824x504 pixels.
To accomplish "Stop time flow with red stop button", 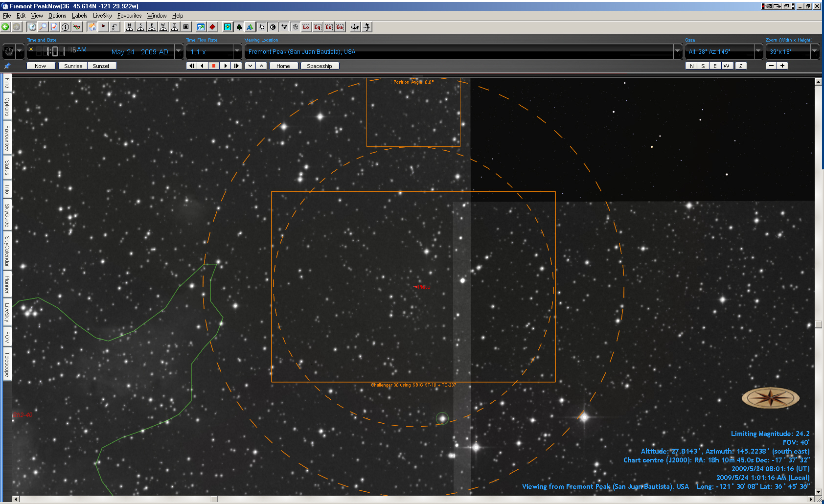I will tap(214, 66).
